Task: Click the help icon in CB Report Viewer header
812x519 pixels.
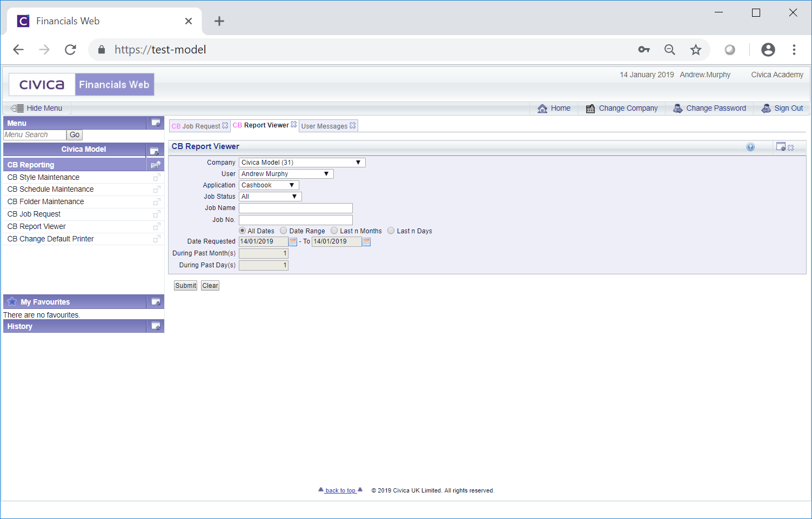Action: click(750, 147)
